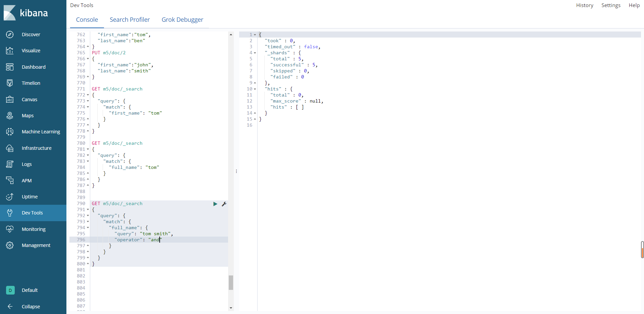Collapse response fold arrow at line 4

tap(255, 53)
